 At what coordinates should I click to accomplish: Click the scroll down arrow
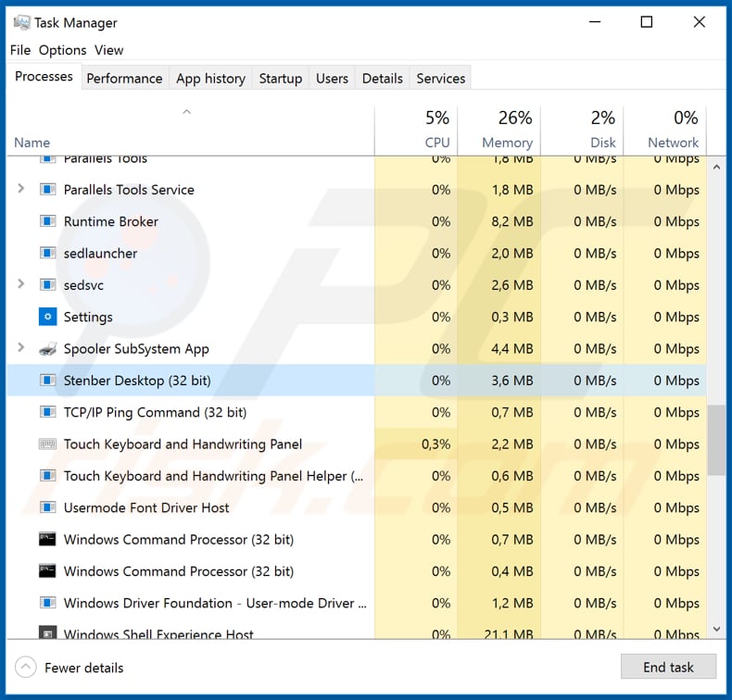(716, 629)
